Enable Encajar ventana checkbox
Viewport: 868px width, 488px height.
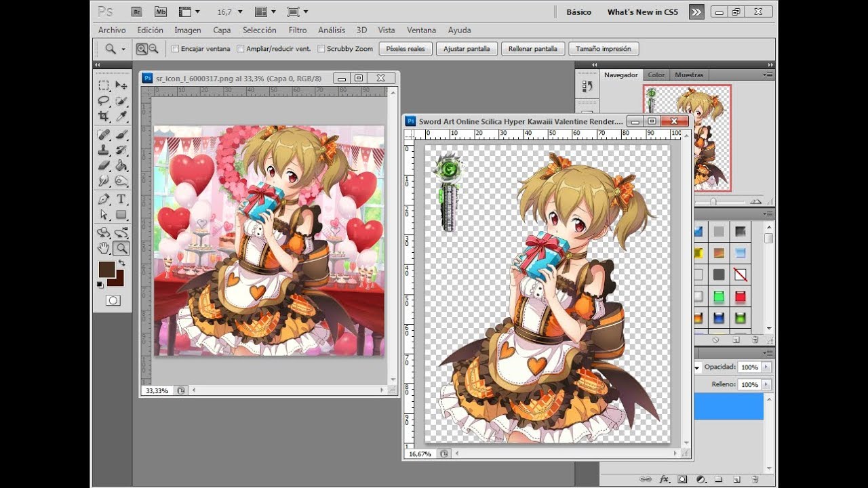[x=176, y=49]
